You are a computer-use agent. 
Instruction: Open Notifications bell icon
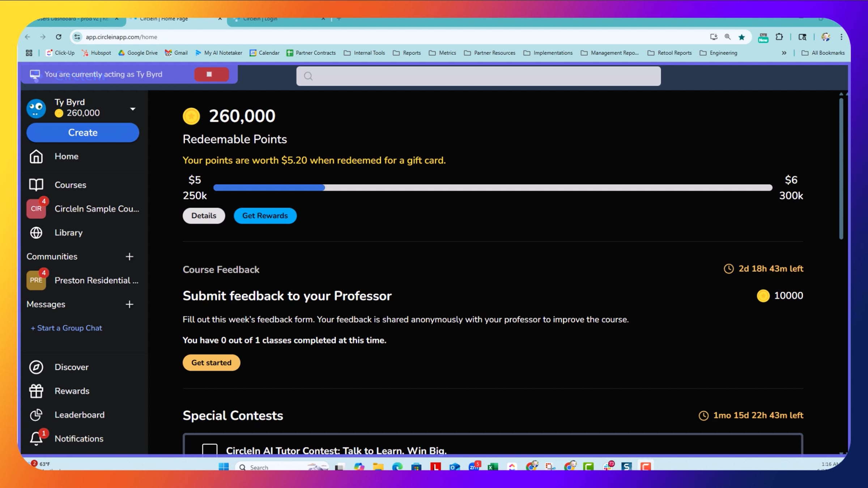tap(36, 438)
